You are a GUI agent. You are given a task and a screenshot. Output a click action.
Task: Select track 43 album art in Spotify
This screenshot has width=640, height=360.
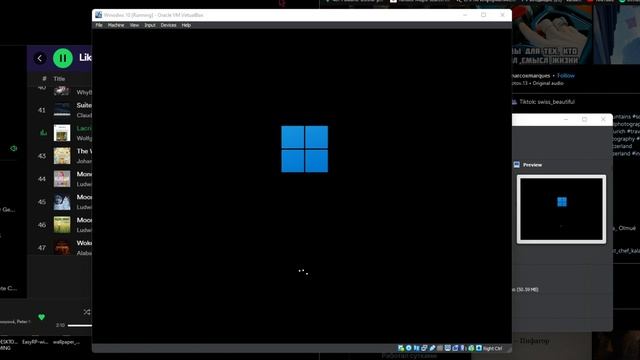pos(62,156)
